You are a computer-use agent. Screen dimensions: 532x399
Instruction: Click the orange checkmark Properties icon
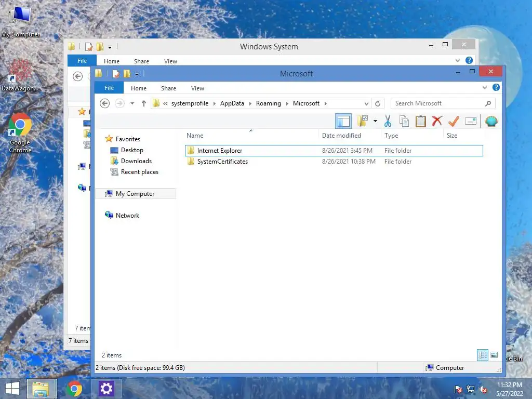click(x=454, y=121)
